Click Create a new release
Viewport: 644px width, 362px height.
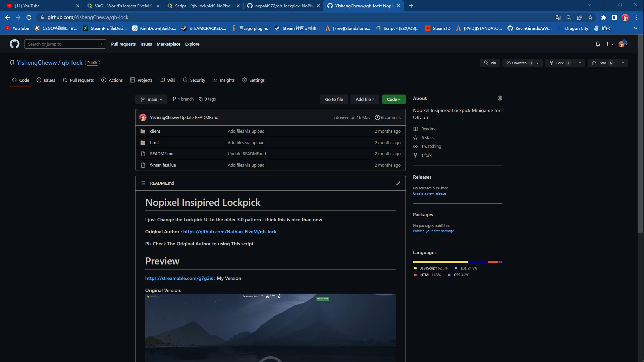click(429, 193)
